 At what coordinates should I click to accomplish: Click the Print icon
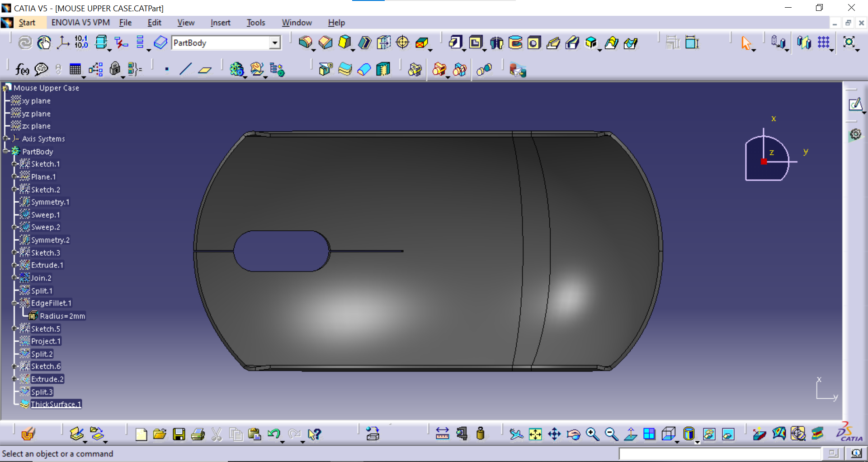coord(198,434)
